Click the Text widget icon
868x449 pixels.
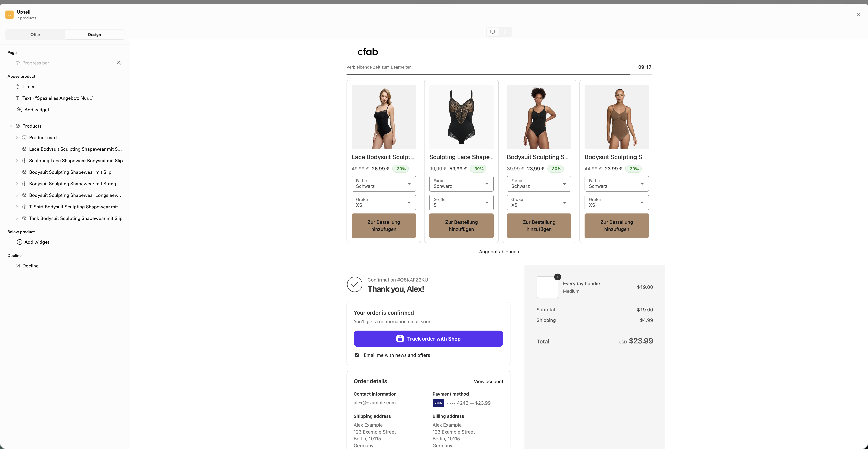tap(17, 98)
